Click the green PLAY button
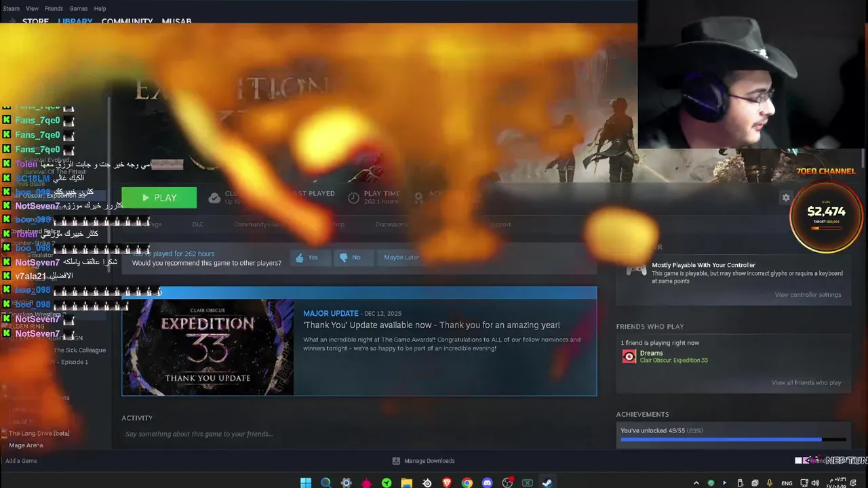The height and width of the screenshot is (488, 868). click(159, 198)
